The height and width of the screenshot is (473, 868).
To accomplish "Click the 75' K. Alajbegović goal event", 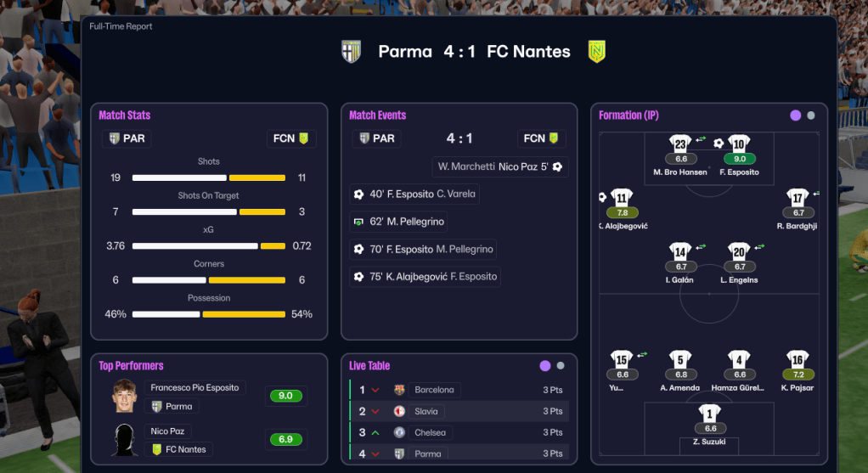I will [425, 277].
